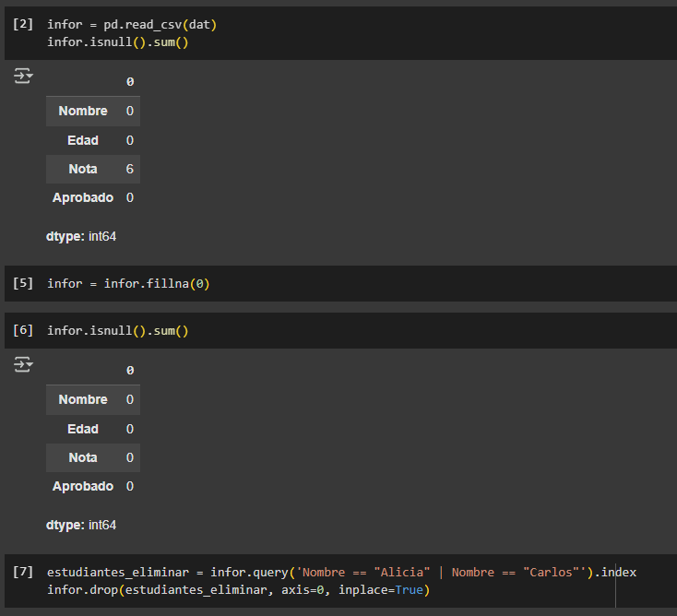677x616 pixels.
Task: Click the infor.drop code line
Action: (x=238, y=590)
